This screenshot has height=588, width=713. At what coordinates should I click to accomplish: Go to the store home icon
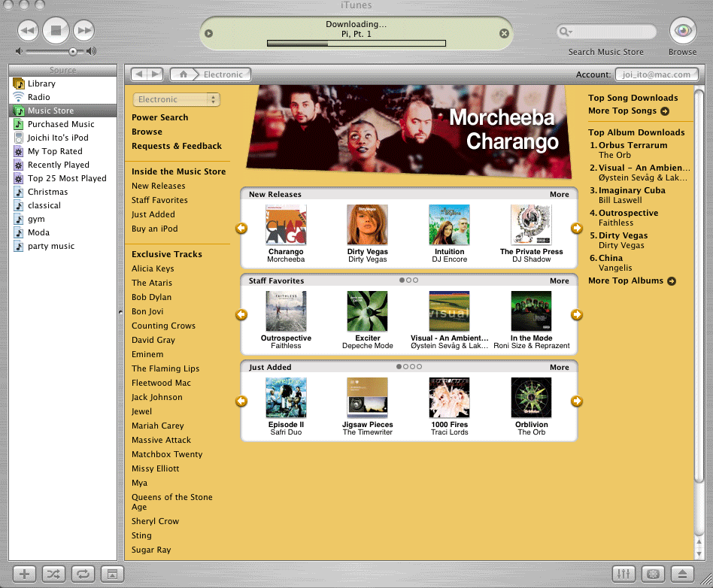183,74
